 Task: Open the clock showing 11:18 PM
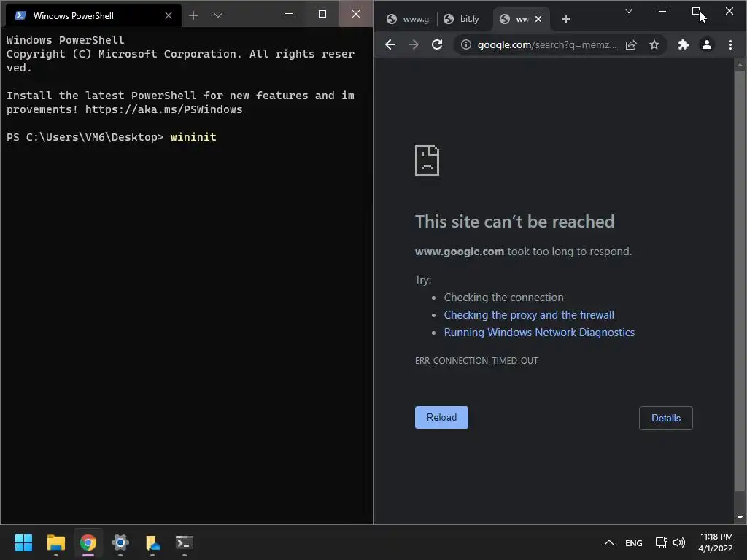point(716,542)
